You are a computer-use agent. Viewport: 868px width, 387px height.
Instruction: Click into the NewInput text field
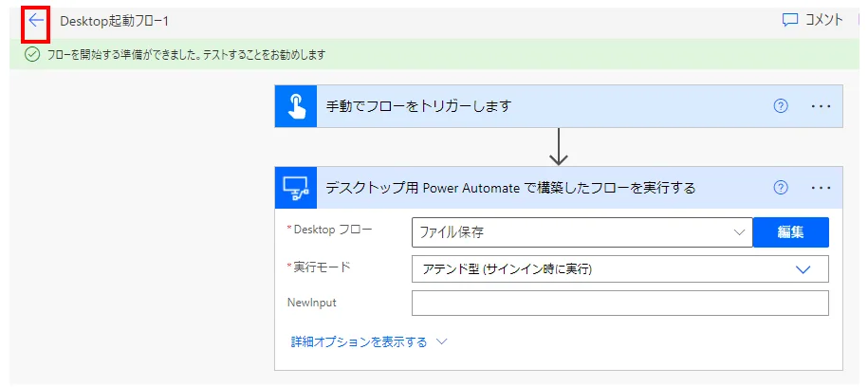coord(619,304)
